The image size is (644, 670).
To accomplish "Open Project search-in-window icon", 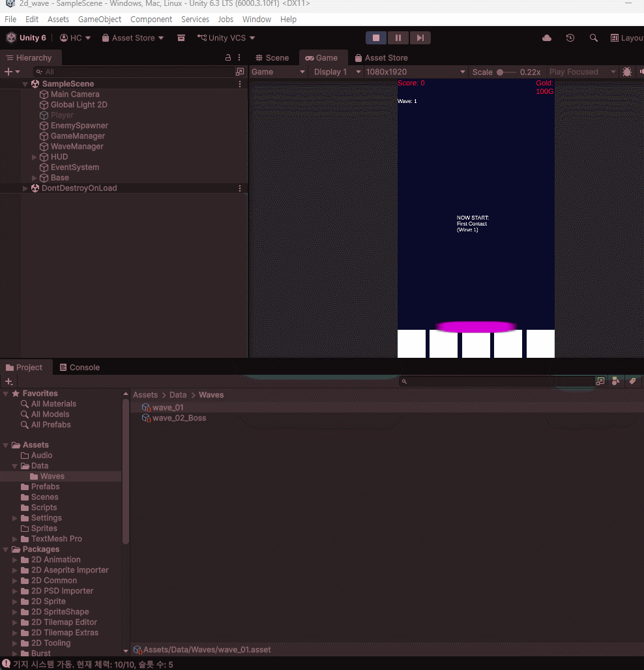I will tap(600, 381).
